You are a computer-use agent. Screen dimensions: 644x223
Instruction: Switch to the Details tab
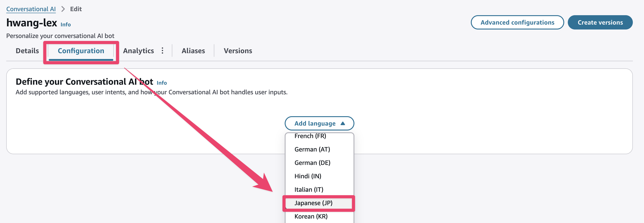pos(27,51)
